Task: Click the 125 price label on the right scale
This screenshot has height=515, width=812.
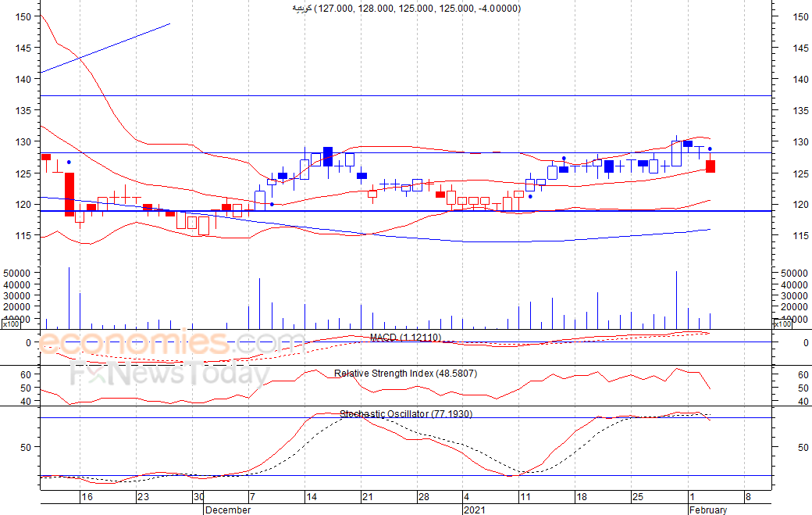Action: 800,173
